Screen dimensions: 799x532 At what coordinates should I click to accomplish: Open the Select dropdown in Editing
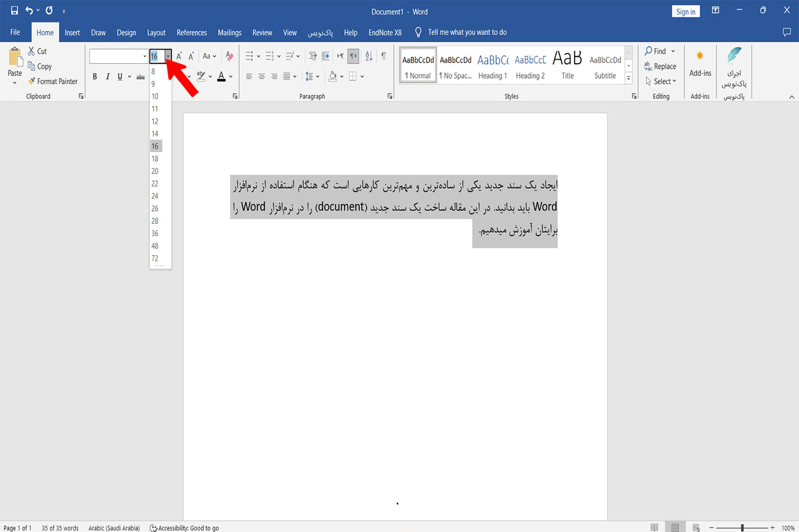click(x=661, y=81)
